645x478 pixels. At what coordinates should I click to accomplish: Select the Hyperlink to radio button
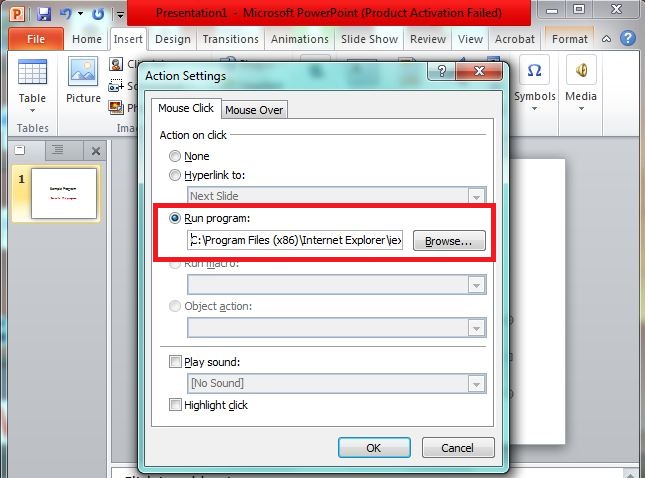pos(175,175)
